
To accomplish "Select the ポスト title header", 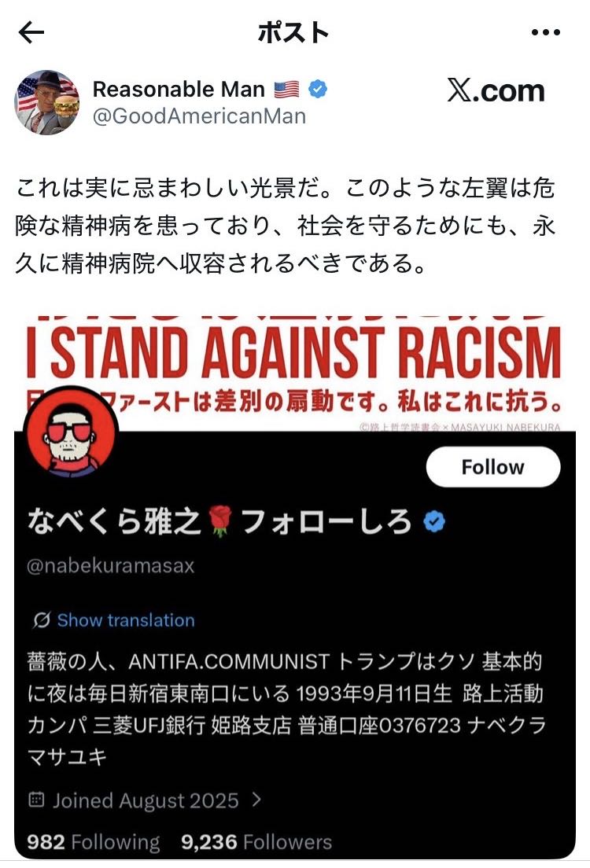I will coord(293,33).
